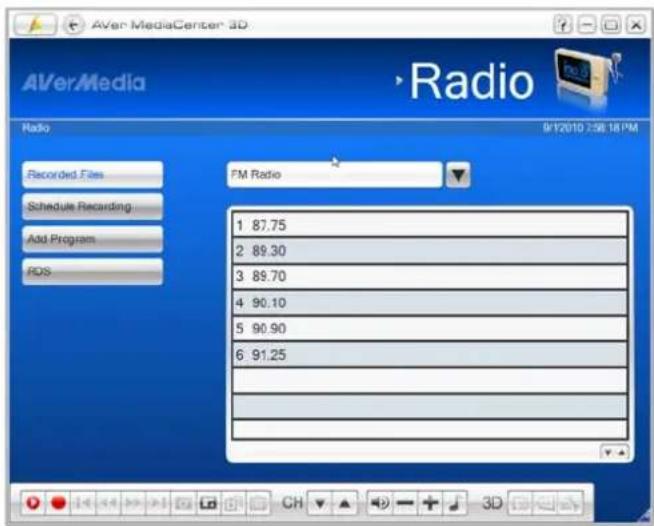Select station 2 89.30
654x526 pixels.
coord(430,251)
